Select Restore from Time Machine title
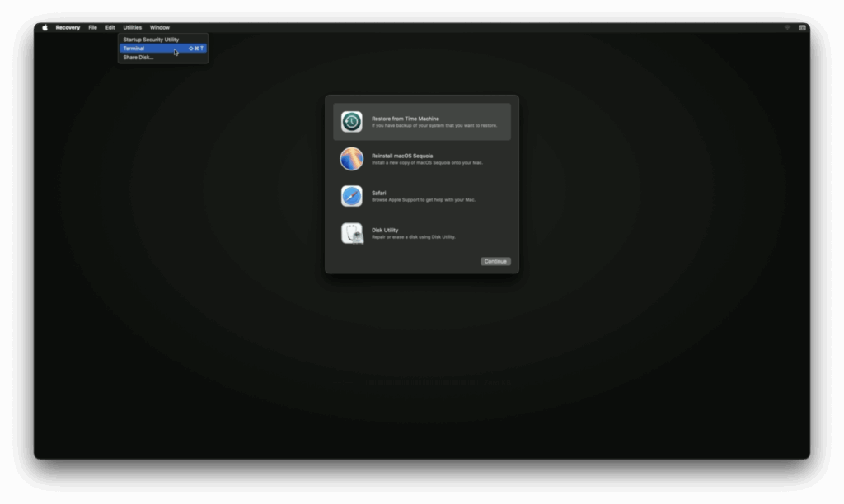844x504 pixels. (406, 119)
